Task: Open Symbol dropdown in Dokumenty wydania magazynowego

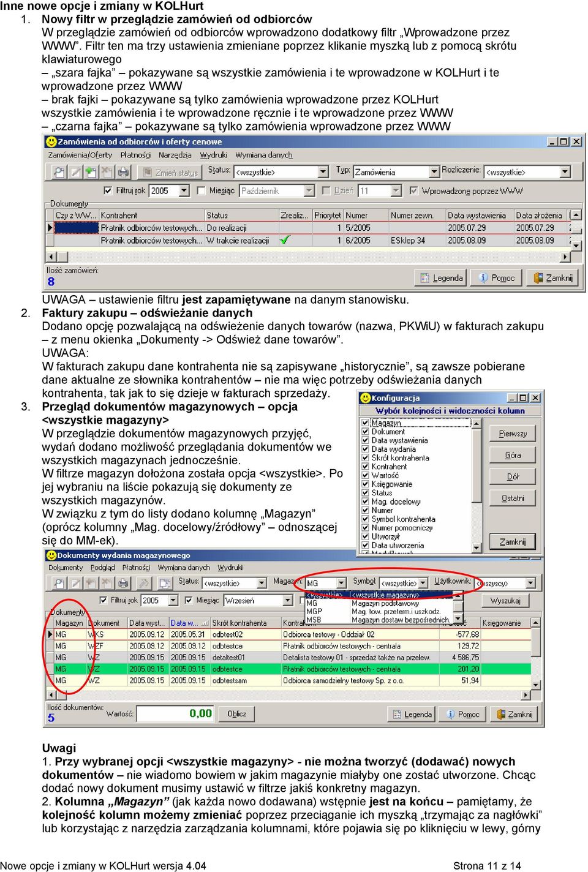Action: pyautogui.click(x=423, y=583)
